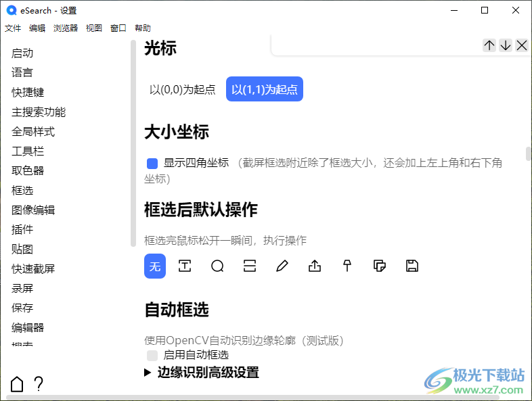Choose save floppy icon as default action

click(412, 266)
